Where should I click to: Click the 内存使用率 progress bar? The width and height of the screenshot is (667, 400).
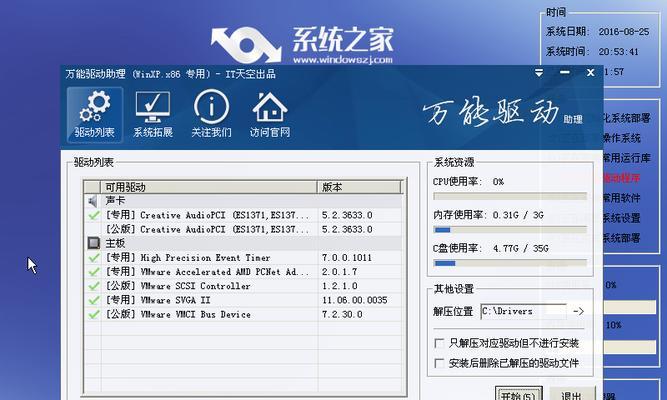510,230
